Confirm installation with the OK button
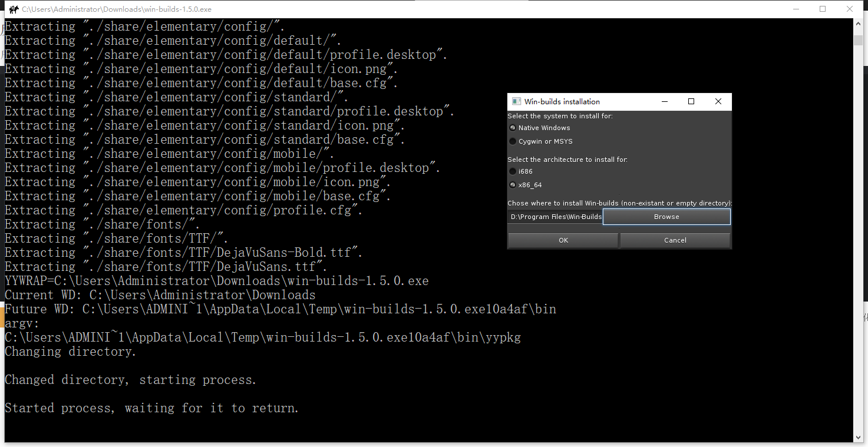Screen dimensions: 868x447 point(563,240)
